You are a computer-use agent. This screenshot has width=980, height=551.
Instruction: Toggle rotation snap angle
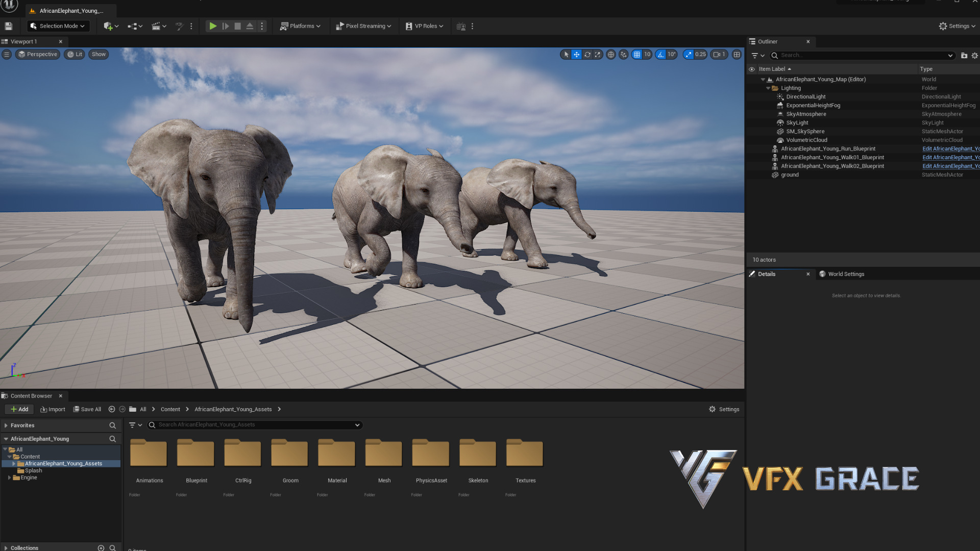click(661, 55)
